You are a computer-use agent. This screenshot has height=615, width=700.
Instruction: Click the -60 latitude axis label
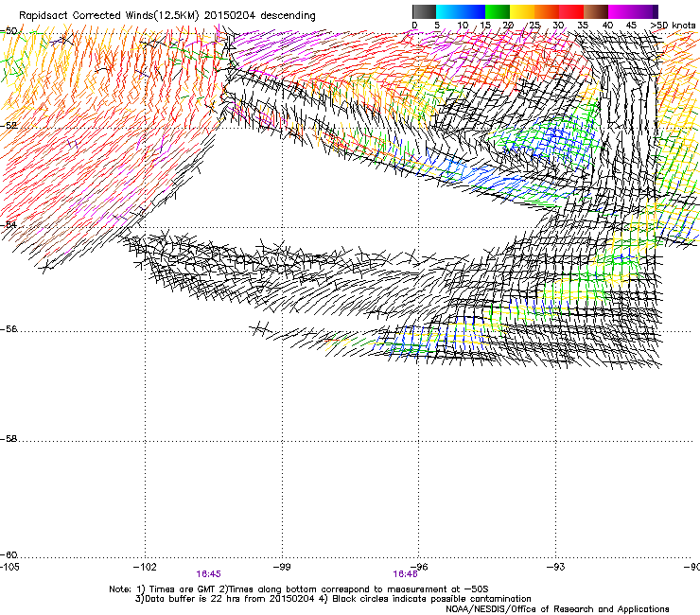[x=9, y=555]
